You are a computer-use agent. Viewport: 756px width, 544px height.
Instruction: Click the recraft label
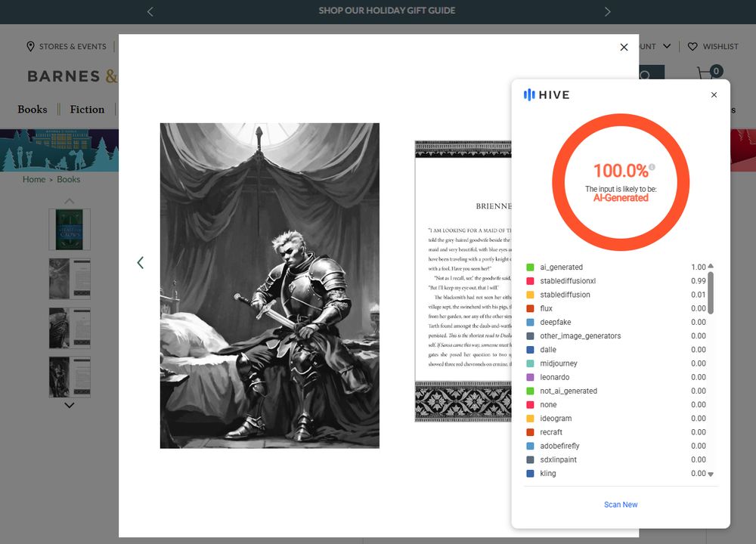point(551,432)
